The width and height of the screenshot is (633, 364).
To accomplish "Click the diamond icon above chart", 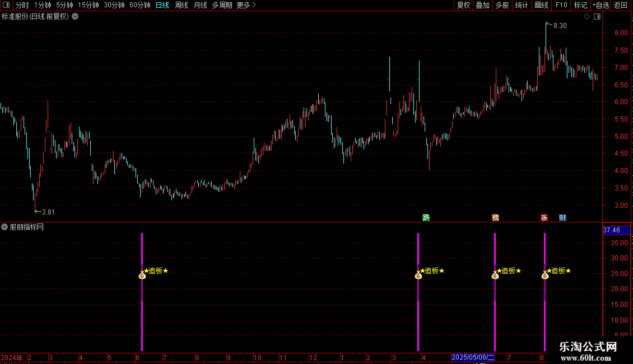I will click(x=587, y=17).
